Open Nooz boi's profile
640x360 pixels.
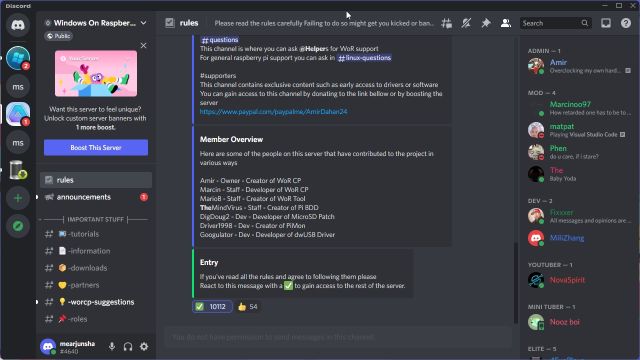click(x=579, y=322)
